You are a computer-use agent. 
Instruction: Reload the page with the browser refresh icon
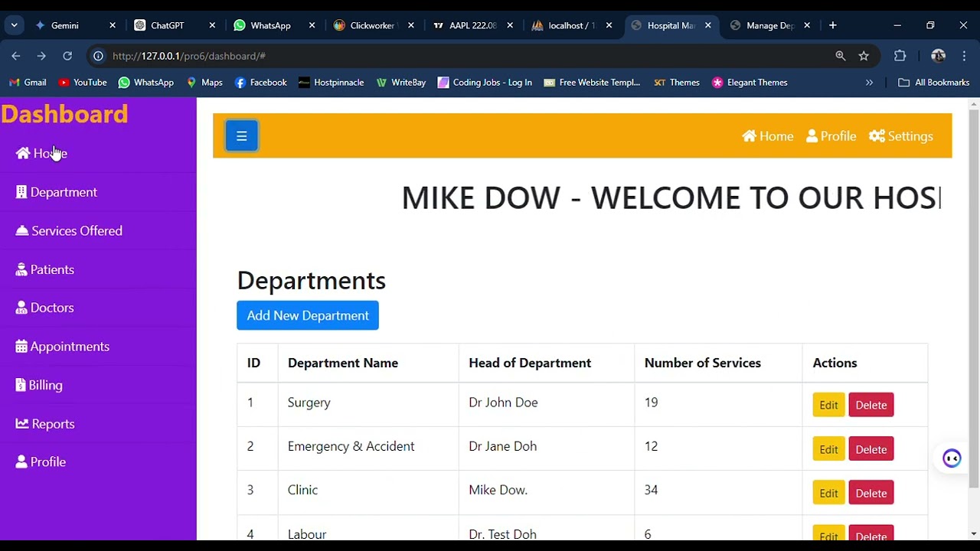click(67, 56)
